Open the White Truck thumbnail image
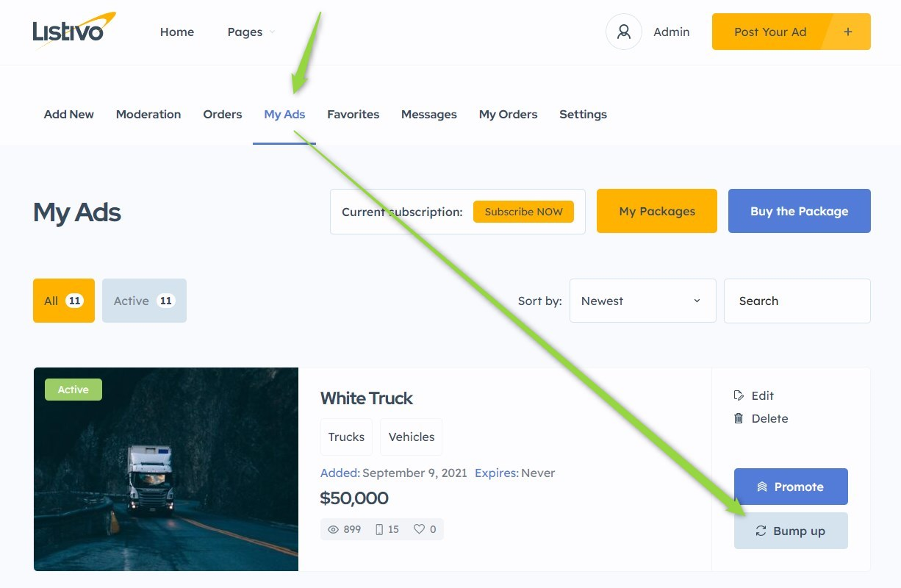 [166, 469]
